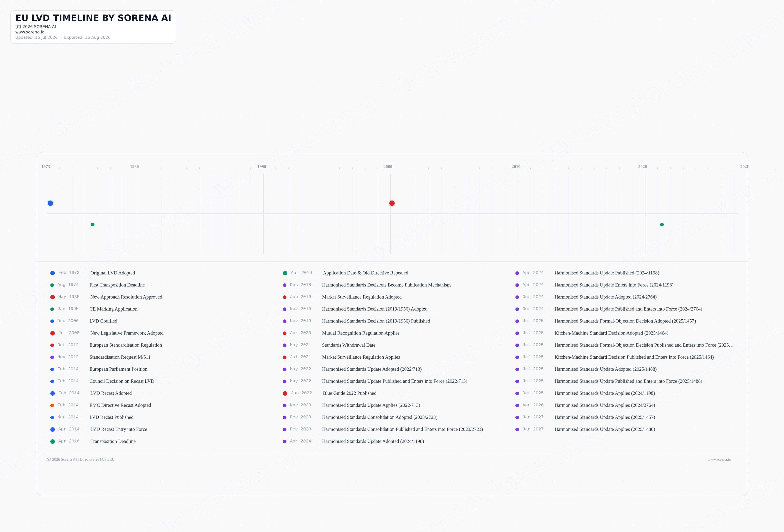
Task: Select the "European Standardisation Regulation" entry
Action: click(126, 345)
